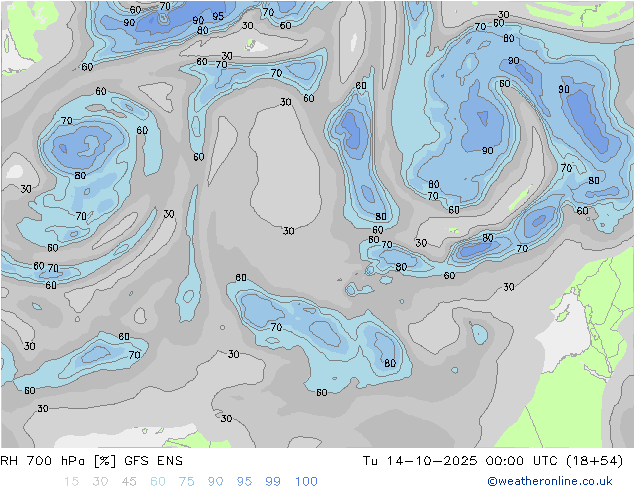Click the 'RH 700 hPa [%] GFS ENS' title
Screen dimensions: 634x490
pyautogui.click(x=91, y=461)
